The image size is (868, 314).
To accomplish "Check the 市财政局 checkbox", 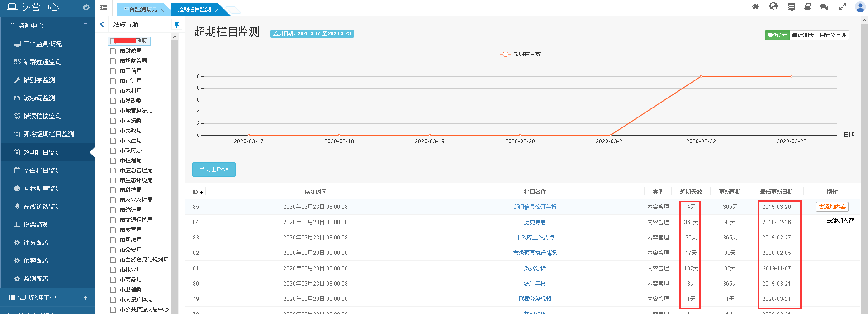I will (113, 51).
